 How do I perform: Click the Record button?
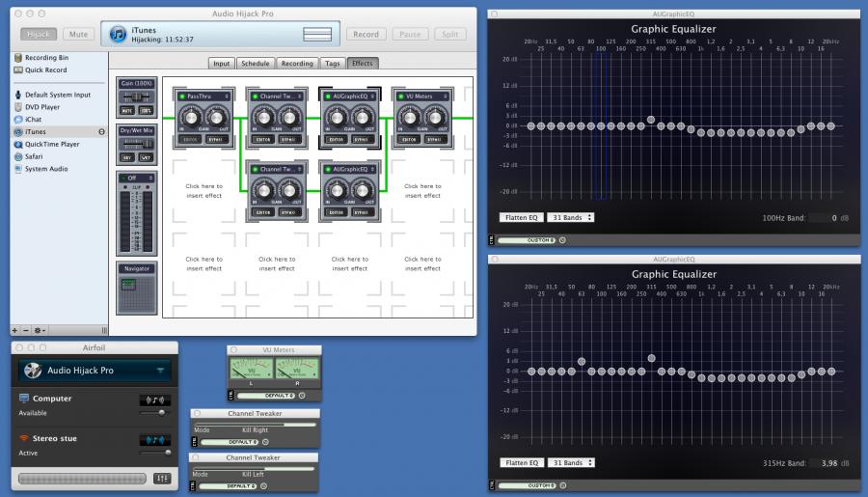366,35
